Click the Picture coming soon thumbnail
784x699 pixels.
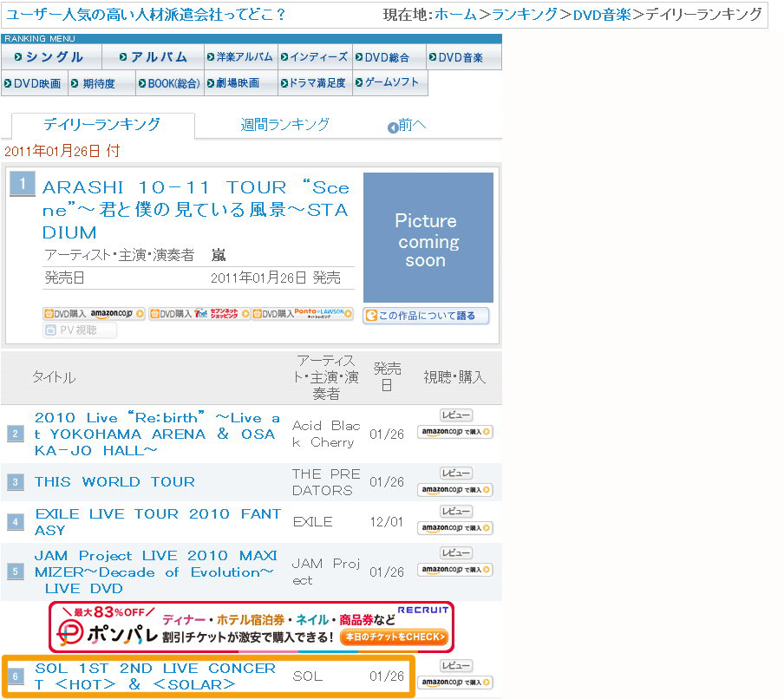pos(428,238)
